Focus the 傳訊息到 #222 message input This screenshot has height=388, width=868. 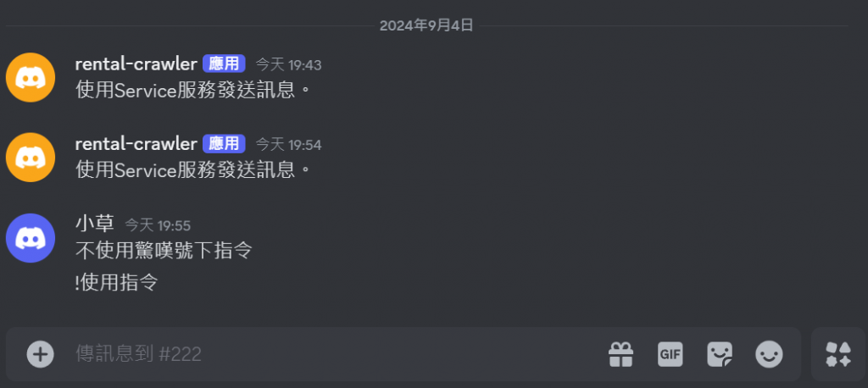pos(332,354)
